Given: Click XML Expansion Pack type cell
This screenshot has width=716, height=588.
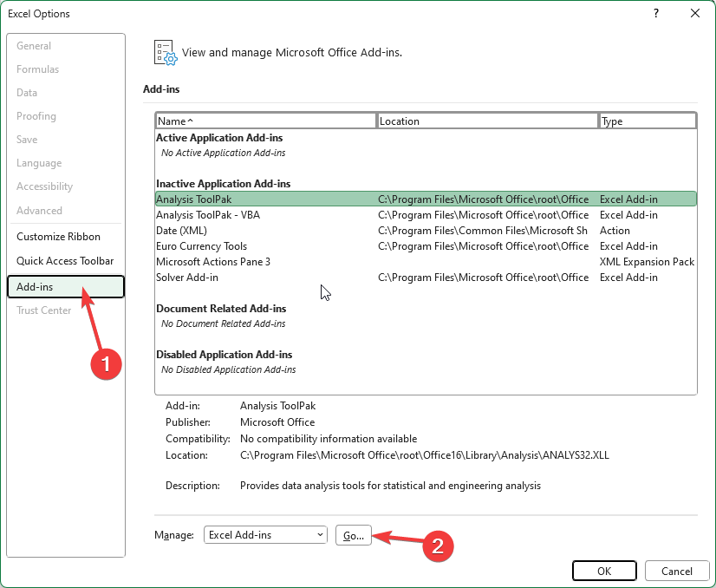Looking at the screenshot, I should click(x=647, y=262).
